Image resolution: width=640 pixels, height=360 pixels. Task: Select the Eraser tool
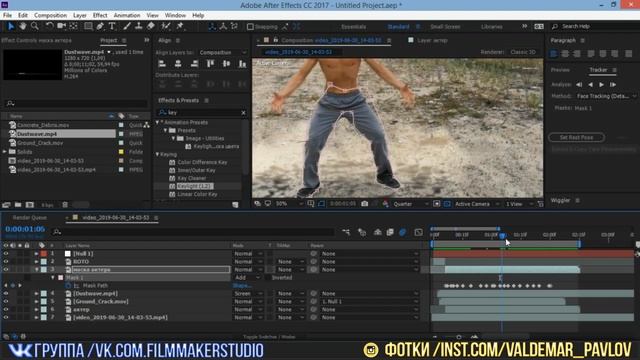coord(151,27)
